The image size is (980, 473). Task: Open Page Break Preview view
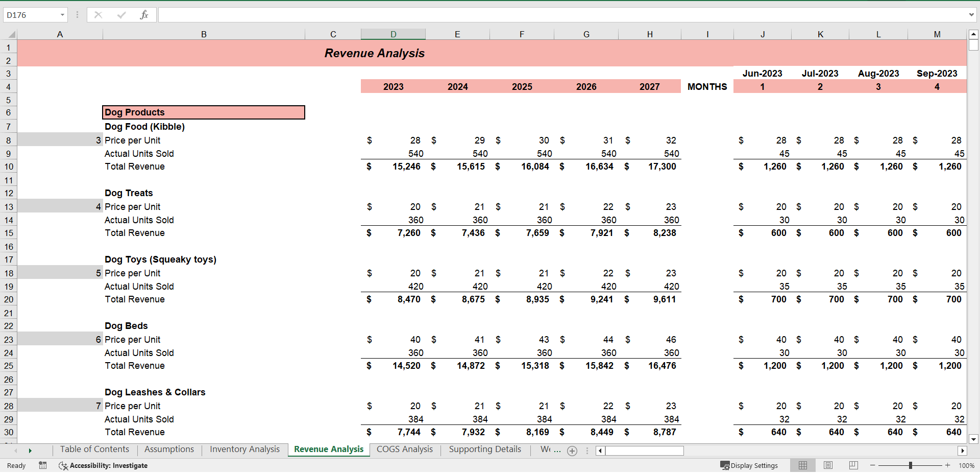coord(853,465)
